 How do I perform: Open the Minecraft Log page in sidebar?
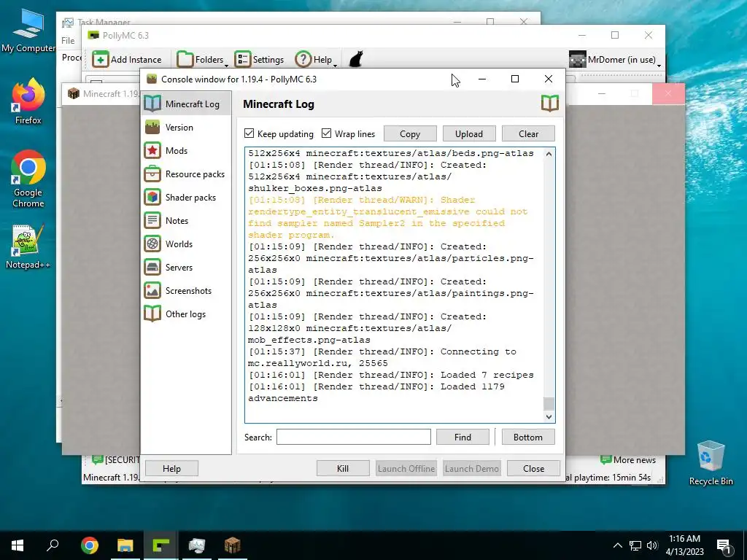[x=186, y=104]
